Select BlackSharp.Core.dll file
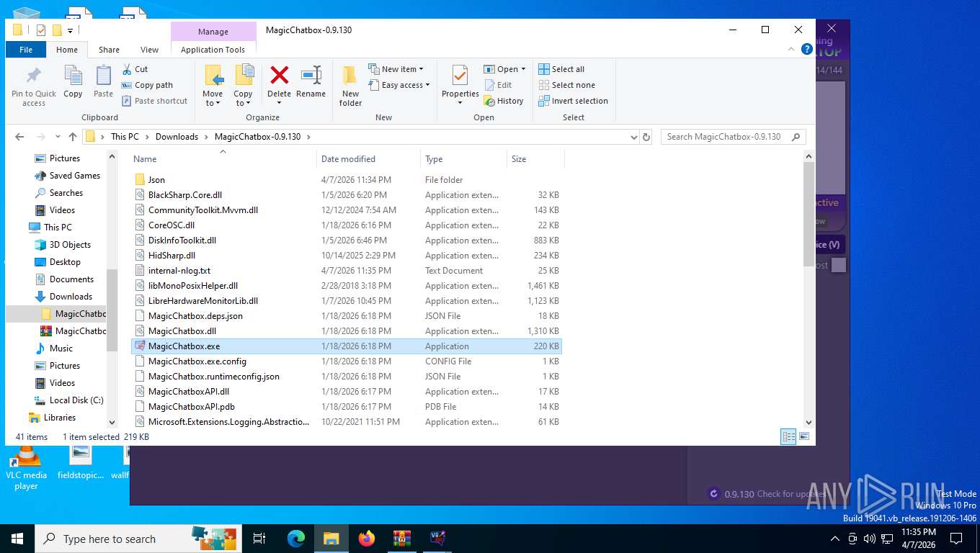Image resolution: width=980 pixels, height=553 pixels. click(x=346, y=195)
